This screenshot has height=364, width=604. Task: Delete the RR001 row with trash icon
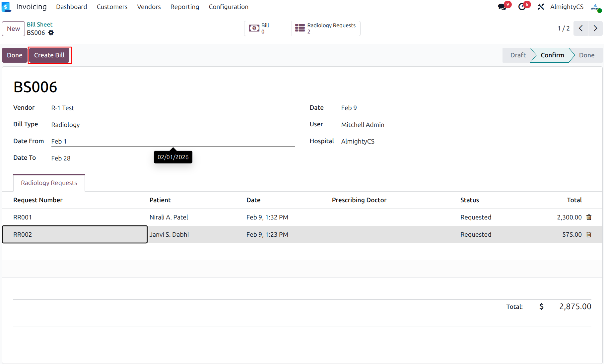click(589, 217)
